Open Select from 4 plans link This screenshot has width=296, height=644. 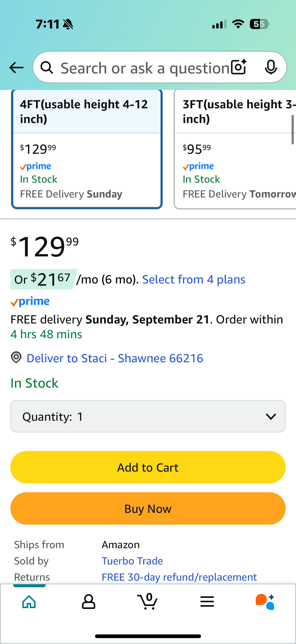tap(194, 279)
